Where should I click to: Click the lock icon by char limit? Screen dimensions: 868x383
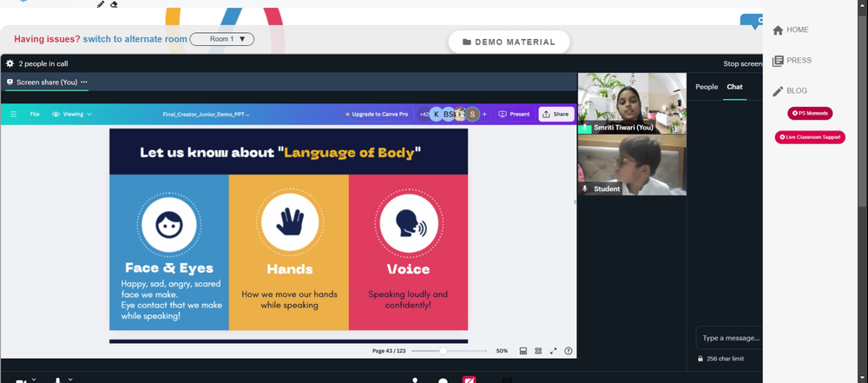pos(700,359)
